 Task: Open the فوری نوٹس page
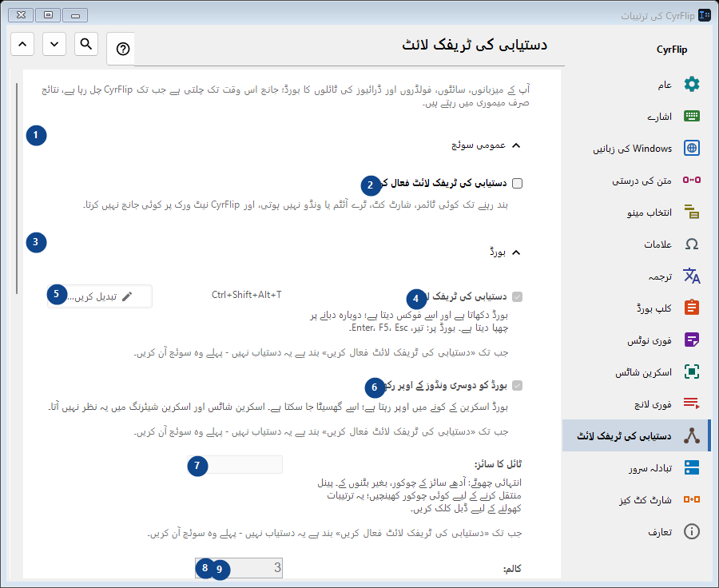tap(635, 340)
